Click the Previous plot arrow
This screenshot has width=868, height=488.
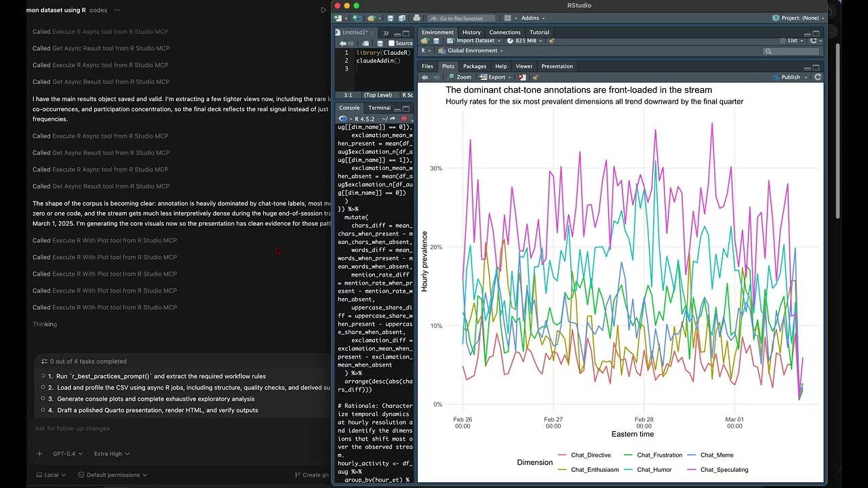pos(425,77)
